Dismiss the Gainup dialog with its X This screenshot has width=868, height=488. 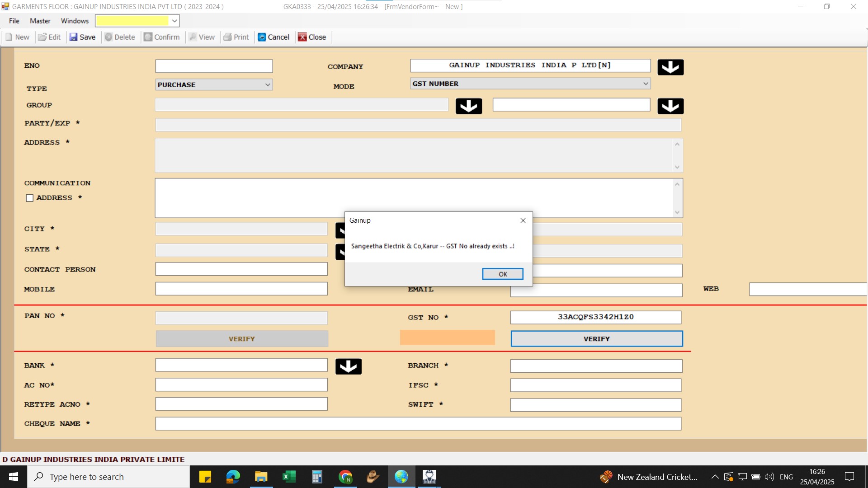(x=523, y=221)
